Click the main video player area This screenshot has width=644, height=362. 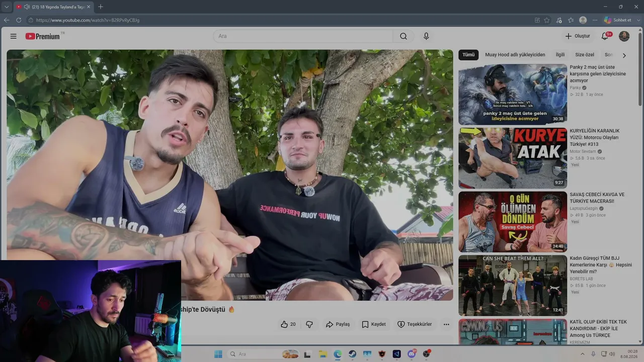coord(230,175)
